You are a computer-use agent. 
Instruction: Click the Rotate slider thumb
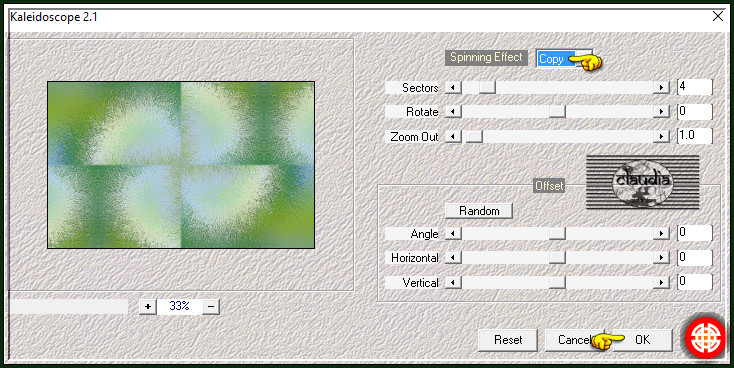click(557, 111)
